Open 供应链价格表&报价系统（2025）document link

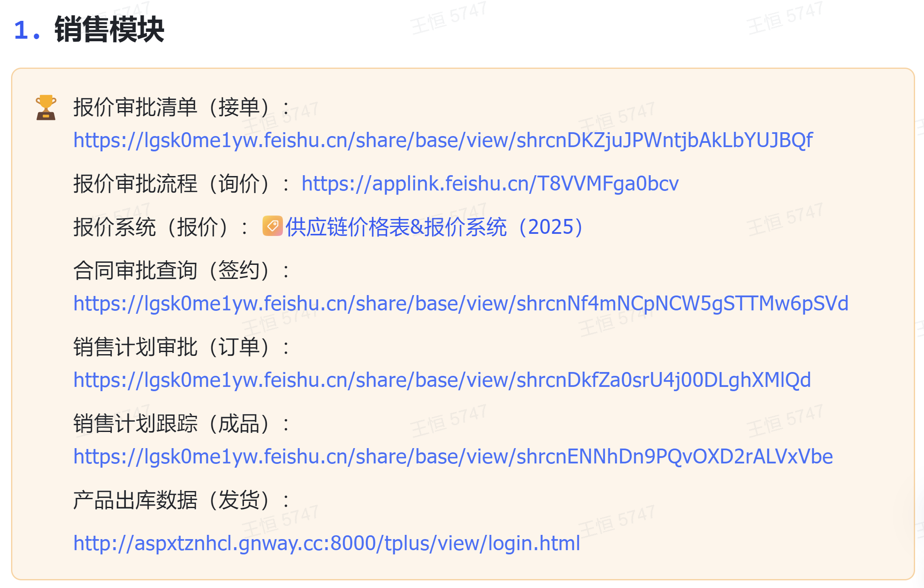pyautogui.click(x=434, y=227)
